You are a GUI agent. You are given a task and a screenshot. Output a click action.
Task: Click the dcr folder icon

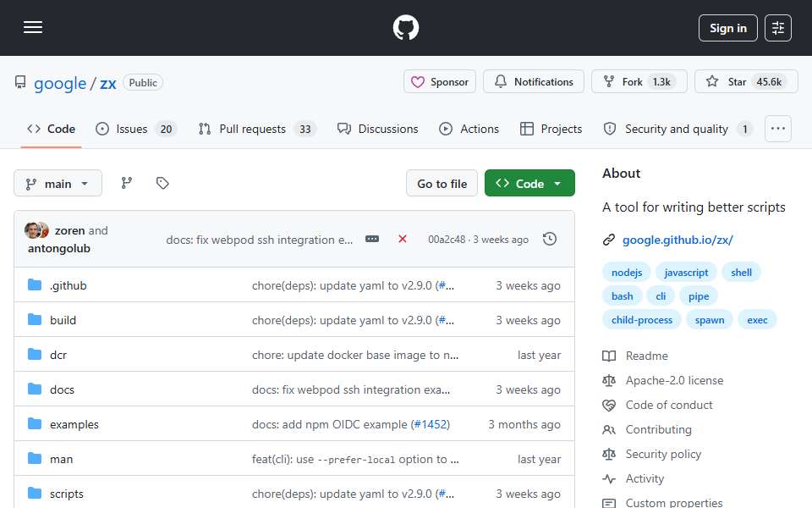[x=35, y=355]
